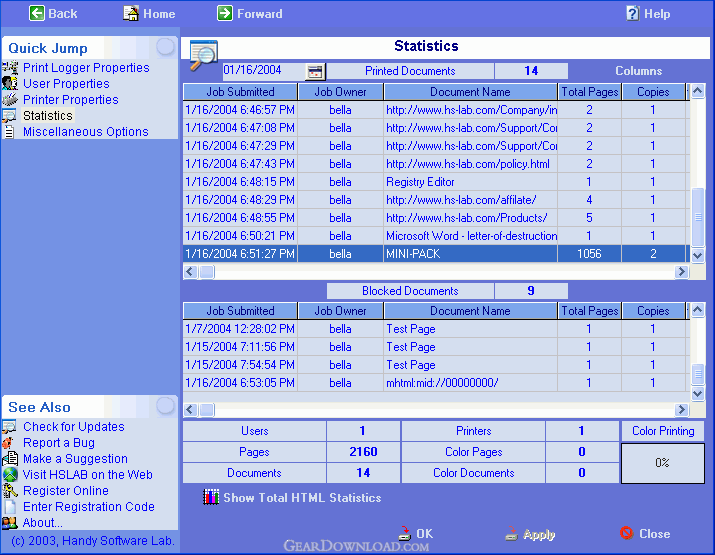Click Show Total HTML Statistics text
The image size is (715, 555).
[302, 498]
